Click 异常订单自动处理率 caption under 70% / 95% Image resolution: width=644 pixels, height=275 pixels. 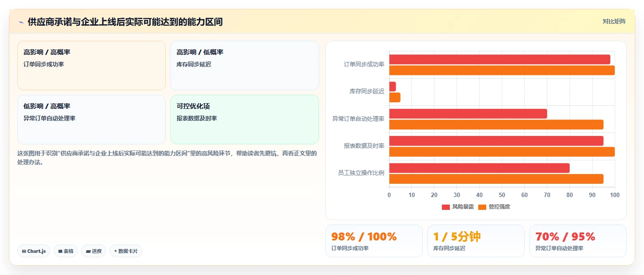pyautogui.click(x=559, y=248)
